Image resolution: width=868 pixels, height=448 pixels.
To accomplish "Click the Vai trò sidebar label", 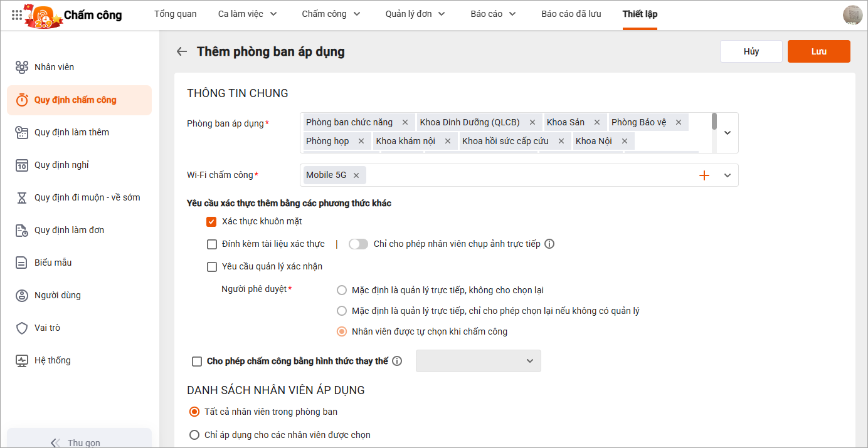I will (x=47, y=328).
